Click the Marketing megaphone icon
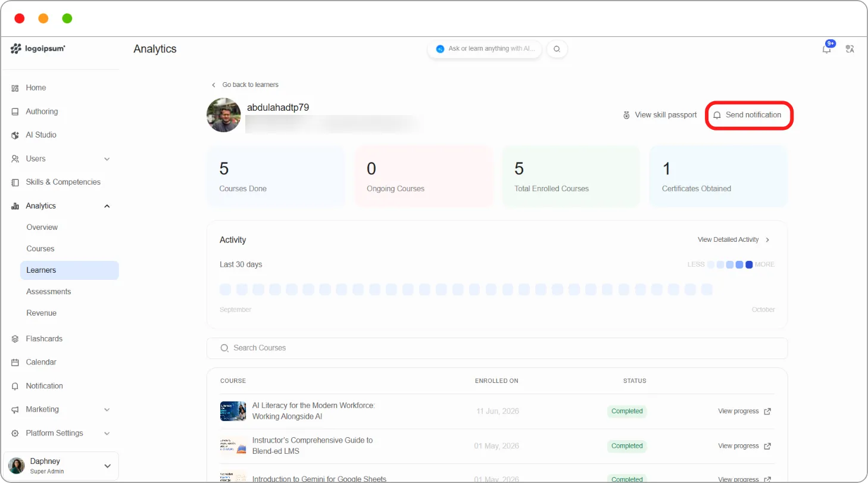The image size is (868, 483). click(15, 410)
